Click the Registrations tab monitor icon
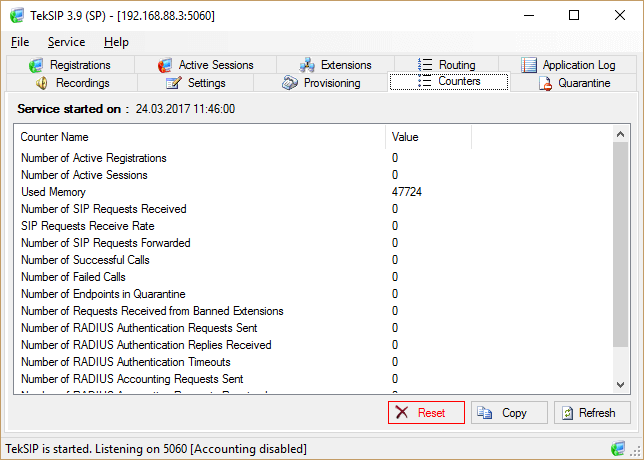644x460 pixels. [36, 65]
